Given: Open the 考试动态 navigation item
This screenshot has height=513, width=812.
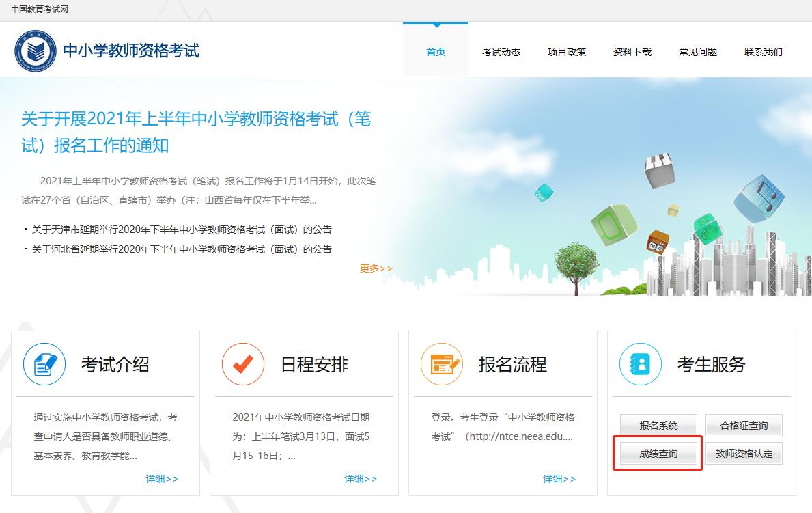Looking at the screenshot, I should click(501, 52).
